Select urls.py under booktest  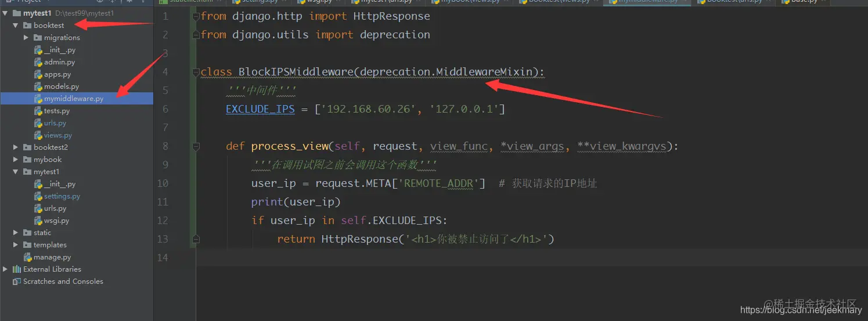(55, 123)
